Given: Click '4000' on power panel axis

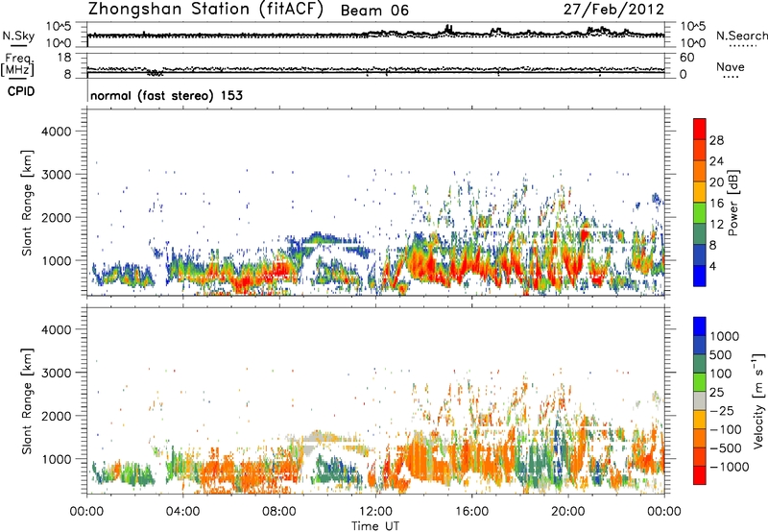Looking at the screenshot, I should pyautogui.click(x=56, y=132).
